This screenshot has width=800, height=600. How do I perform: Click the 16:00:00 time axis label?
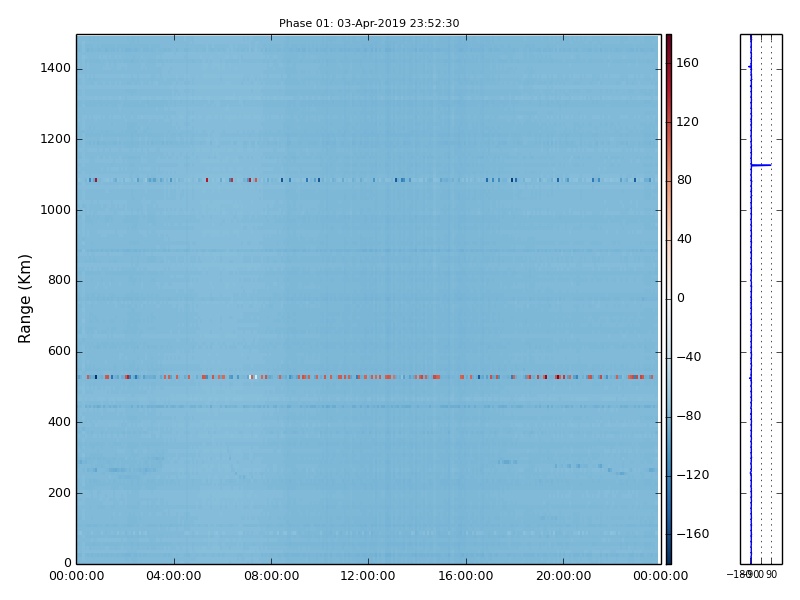pyautogui.click(x=466, y=576)
